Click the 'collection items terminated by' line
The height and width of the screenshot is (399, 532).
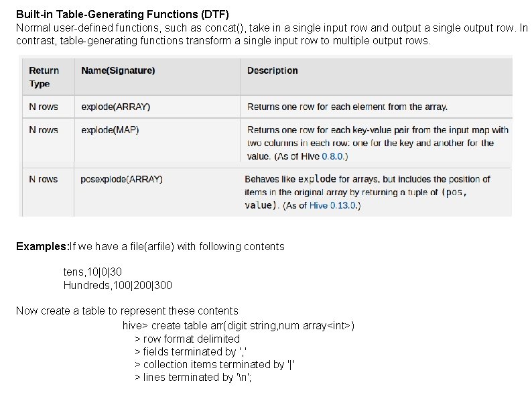(214, 364)
